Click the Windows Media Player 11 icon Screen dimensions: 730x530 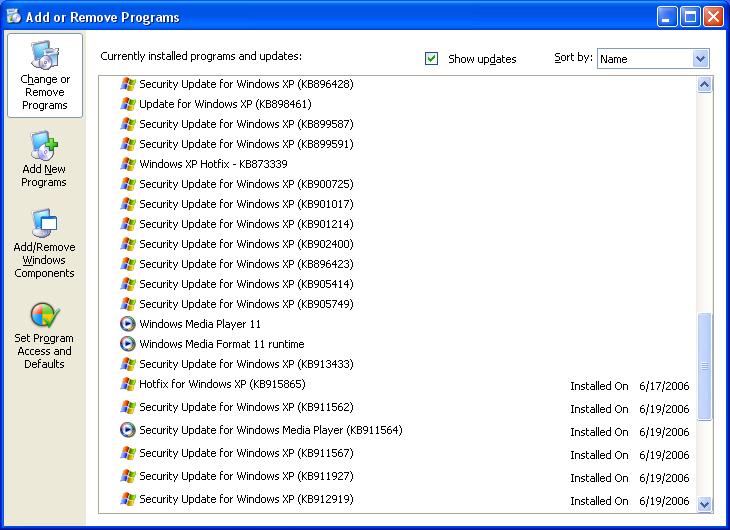(x=128, y=324)
